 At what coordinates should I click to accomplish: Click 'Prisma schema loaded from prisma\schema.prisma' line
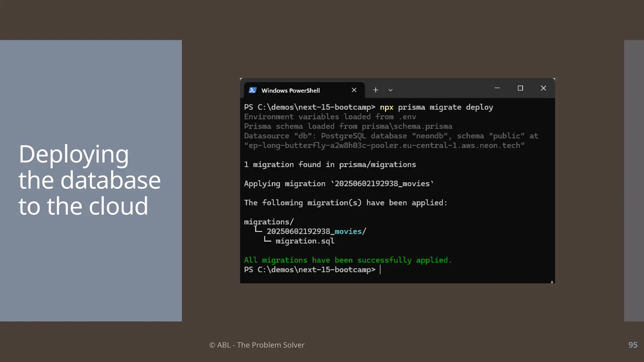(x=348, y=126)
